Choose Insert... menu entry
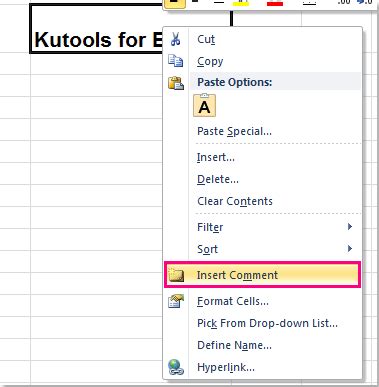 pos(216,157)
